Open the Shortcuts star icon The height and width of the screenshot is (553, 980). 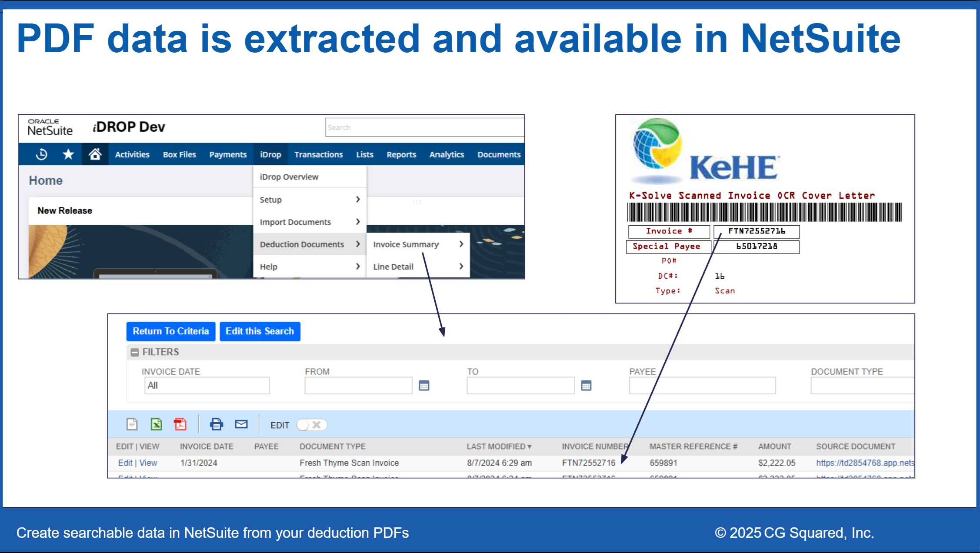tap(68, 154)
